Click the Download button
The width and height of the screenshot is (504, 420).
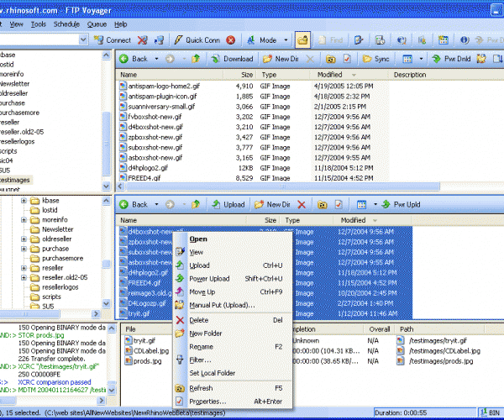[x=232, y=59]
